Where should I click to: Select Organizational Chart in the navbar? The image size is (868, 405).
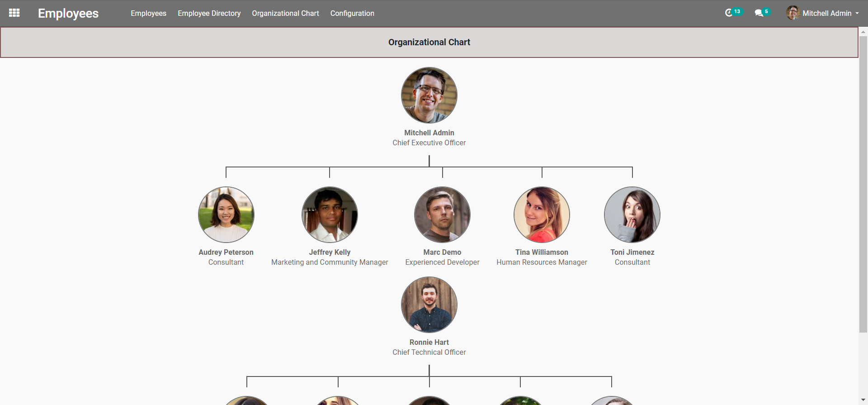(x=285, y=13)
